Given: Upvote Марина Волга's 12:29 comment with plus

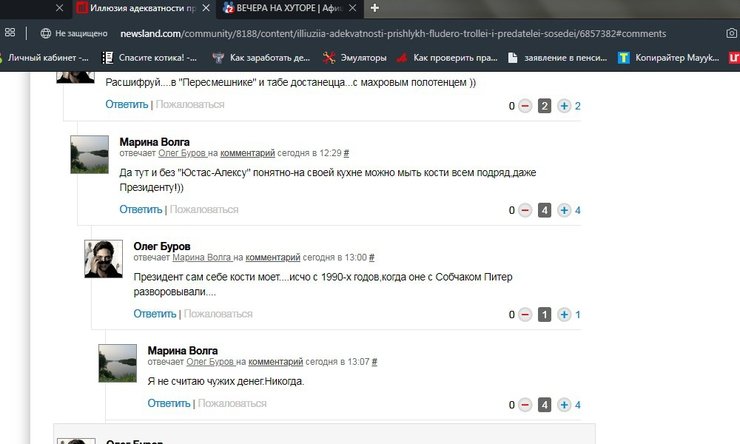Looking at the screenshot, I should pos(564,210).
